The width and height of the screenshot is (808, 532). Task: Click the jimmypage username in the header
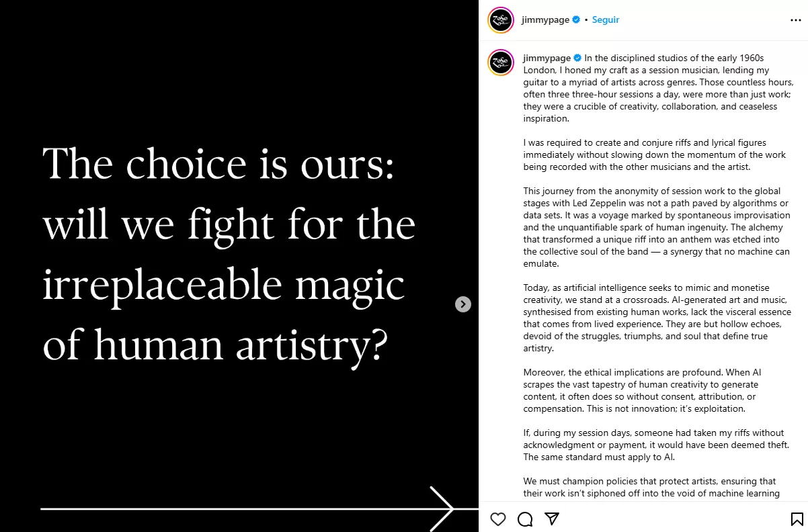[545, 20]
